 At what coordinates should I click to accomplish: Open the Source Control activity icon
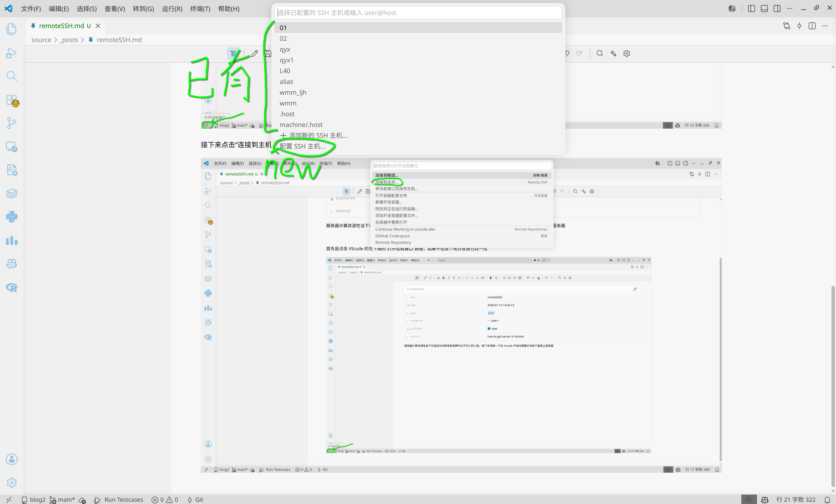pos(11,123)
